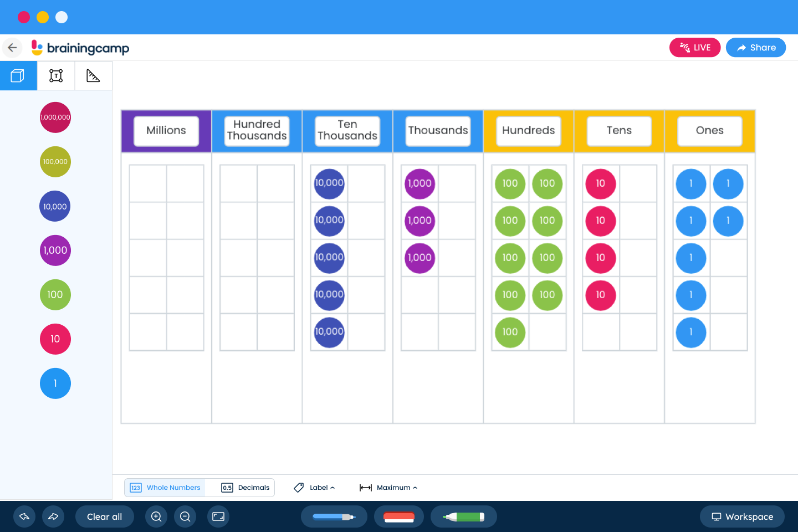
Task: Open the Share menu
Action: pyautogui.click(x=756, y=47)
